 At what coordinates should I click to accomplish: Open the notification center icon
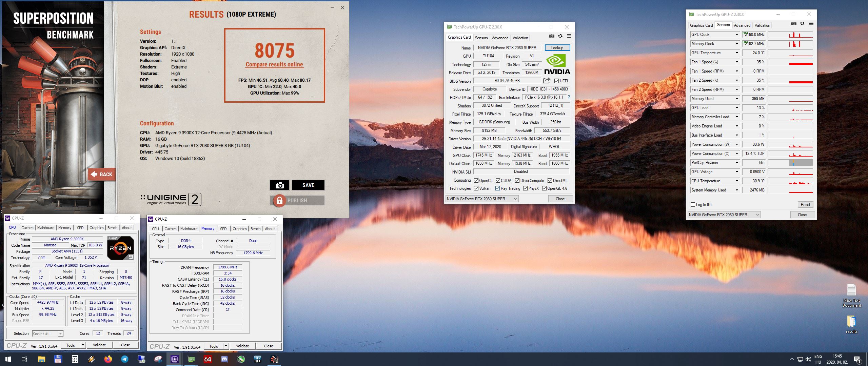coord(857,360)
